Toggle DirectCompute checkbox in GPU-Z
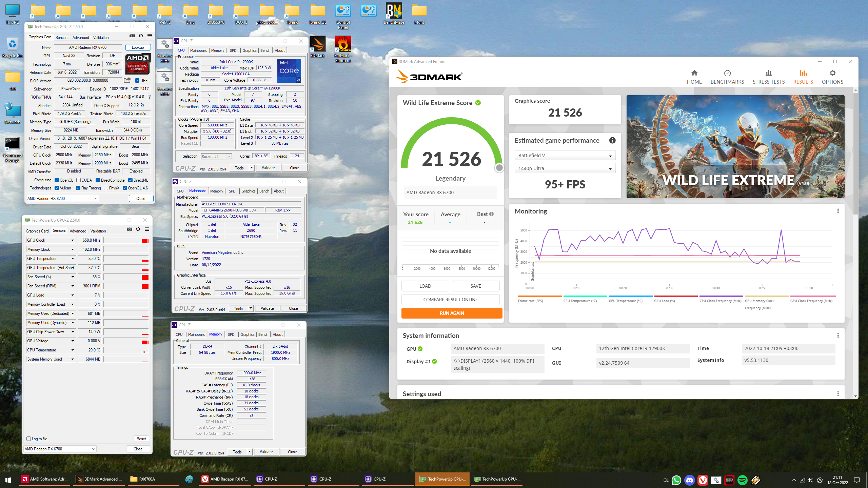868x488 pixels. pyautogui.click(x=98, y=180)
